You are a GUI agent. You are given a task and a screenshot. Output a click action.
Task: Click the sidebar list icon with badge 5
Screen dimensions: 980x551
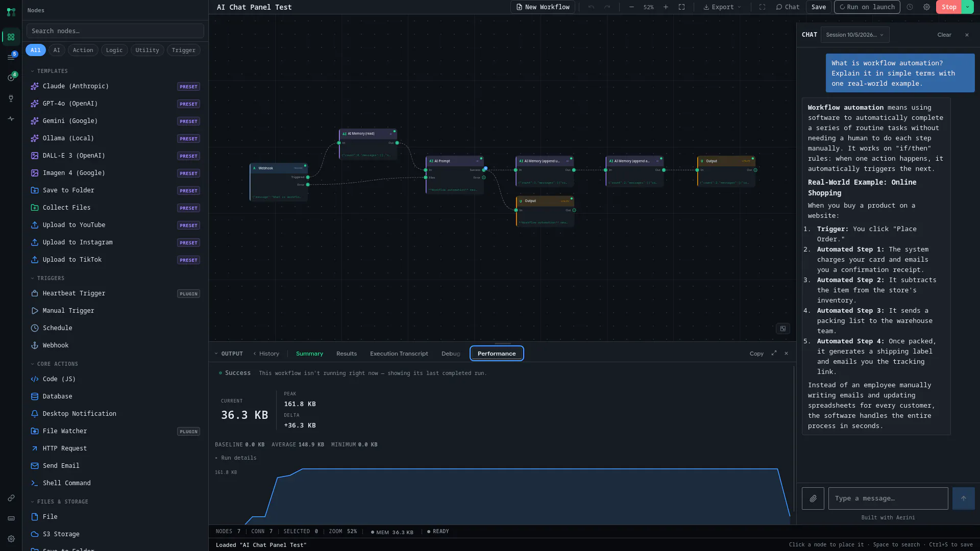11,57
